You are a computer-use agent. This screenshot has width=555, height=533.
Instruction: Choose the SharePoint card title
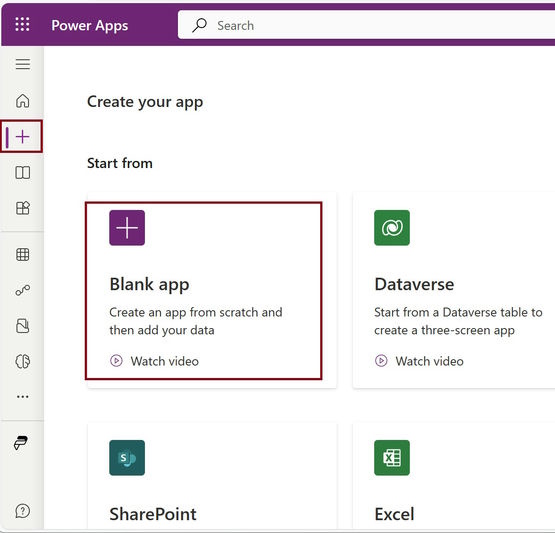[x=153, y=514]
